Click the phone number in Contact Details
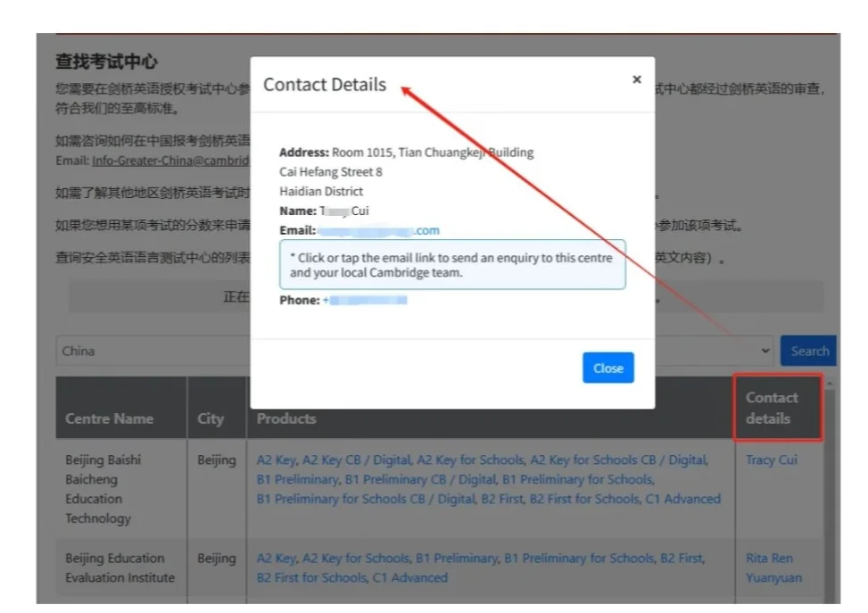 [x=366, y=301]
